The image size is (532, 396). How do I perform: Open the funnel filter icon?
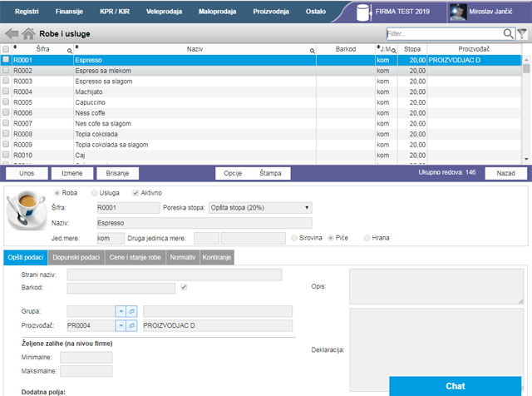[522, 33]
